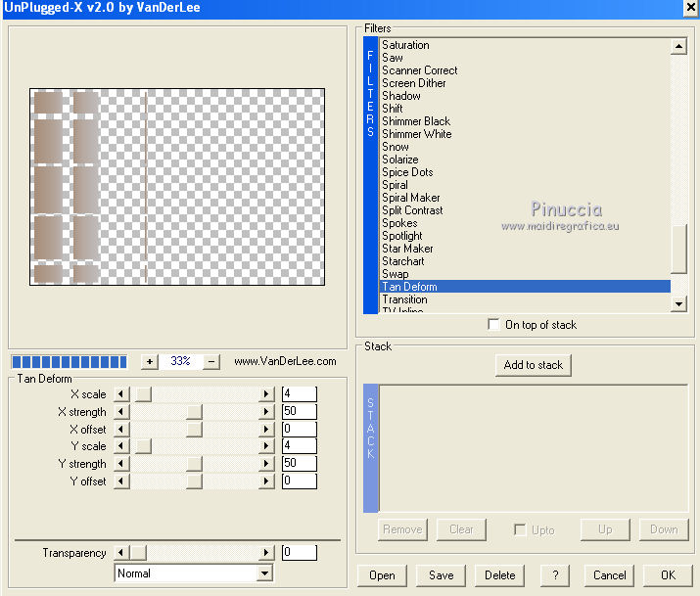Viewport: 700px width, 596px height.
Task: Click Add to stack button
Action: pyautogui.click(x=533, y=365)
